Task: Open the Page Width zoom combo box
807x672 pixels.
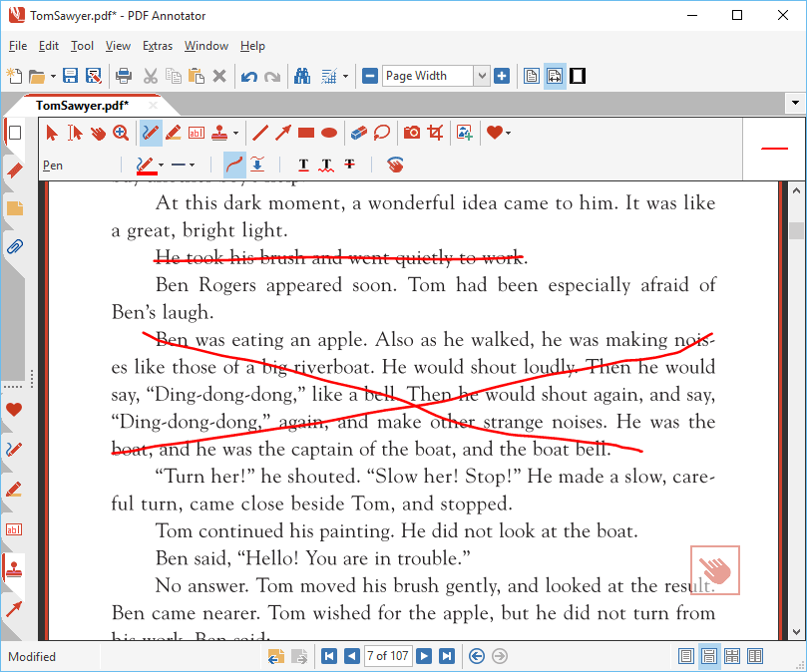Action: click(x=435, y=76)
